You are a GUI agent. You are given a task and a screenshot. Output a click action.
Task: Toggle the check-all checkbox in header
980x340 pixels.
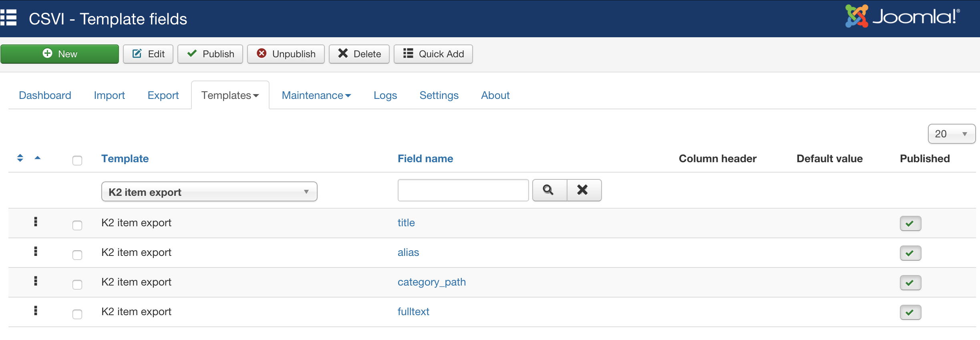[77, 160]
